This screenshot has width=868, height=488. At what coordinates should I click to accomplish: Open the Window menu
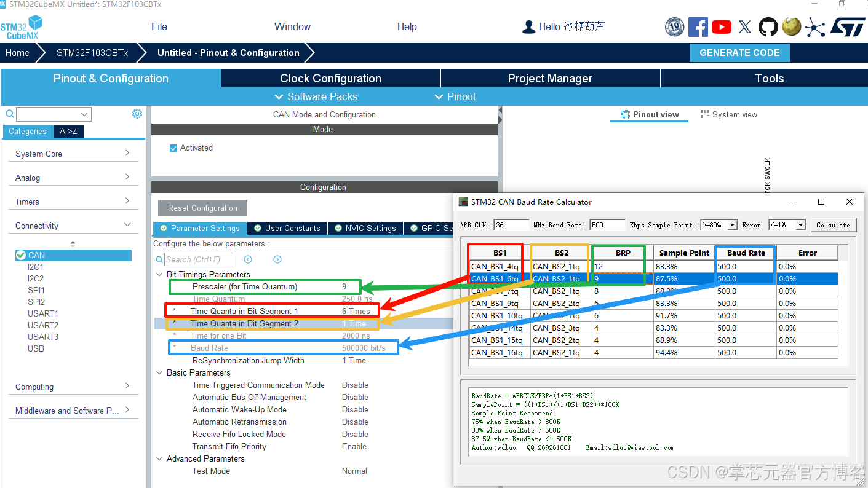(x=292, y=26)
